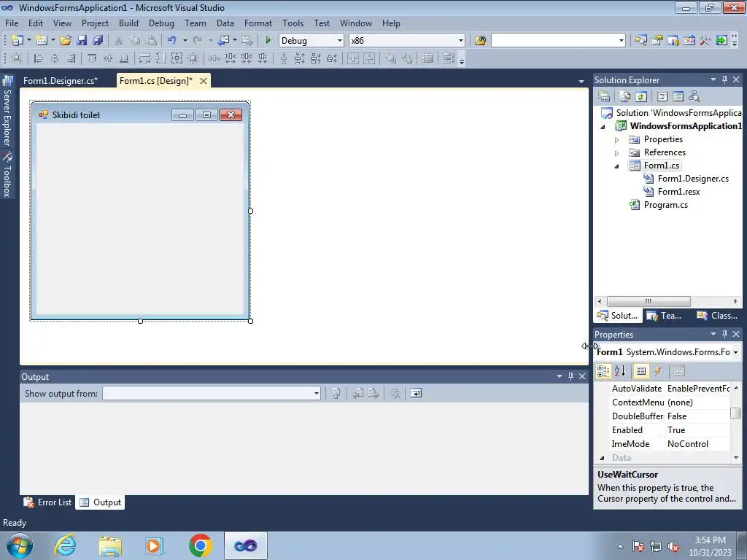Click the Save All icon

pyautogui.click(x=98, y=41)
